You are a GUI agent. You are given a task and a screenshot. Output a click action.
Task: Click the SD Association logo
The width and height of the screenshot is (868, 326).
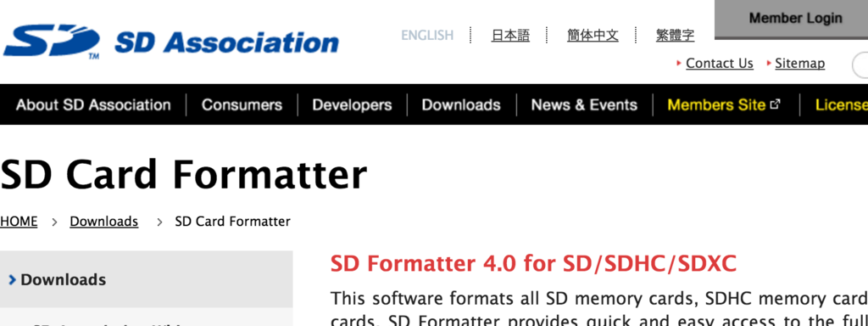171,42
